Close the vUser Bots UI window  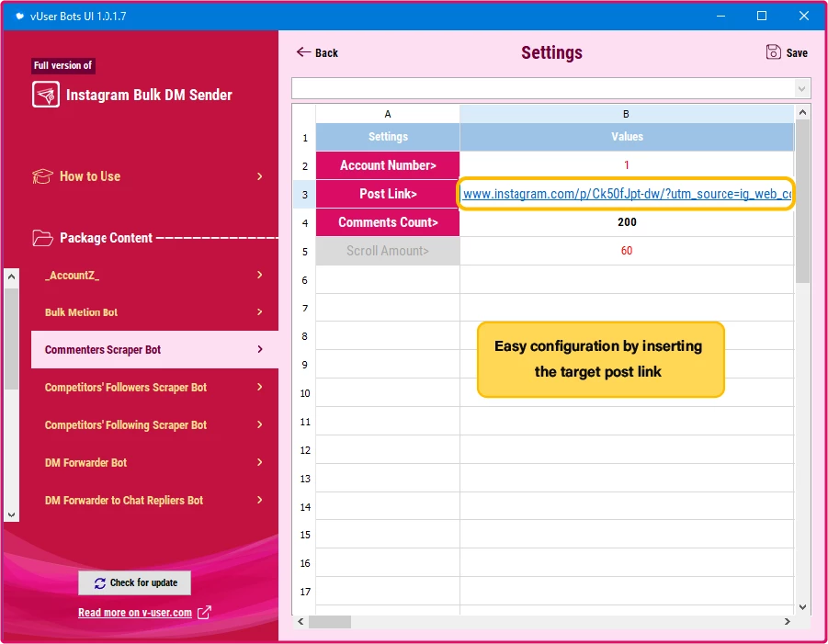pyautogui.click(x=803, y=16)
